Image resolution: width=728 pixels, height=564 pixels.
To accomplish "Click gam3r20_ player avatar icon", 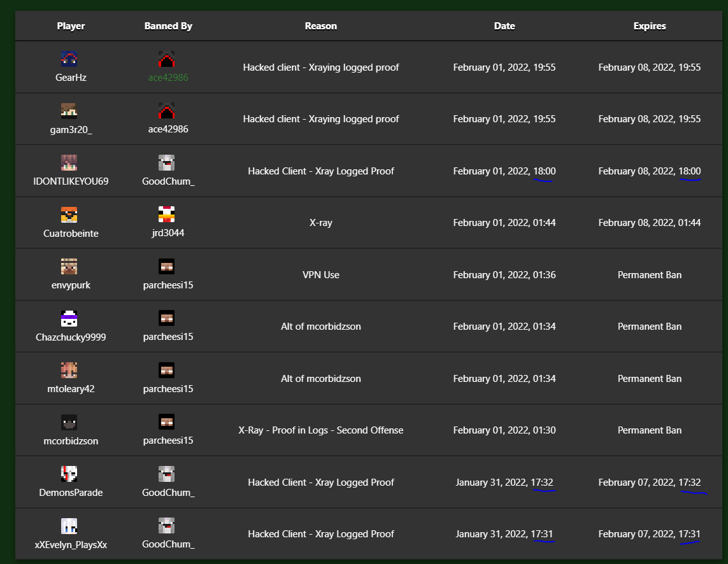I will [x=69, y=111].
